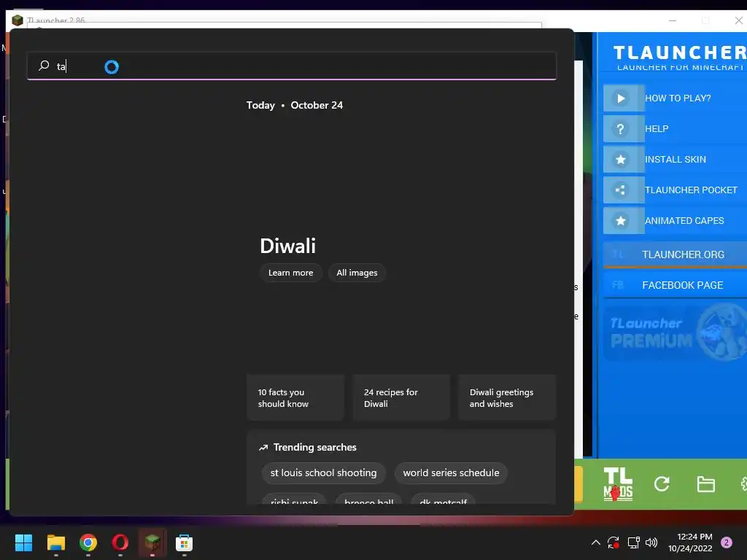This screenshot has width=747, height=560.
Task: Switch to TLauncher taskbar icon
Action: pyautogui.click(x=152, y=542)
